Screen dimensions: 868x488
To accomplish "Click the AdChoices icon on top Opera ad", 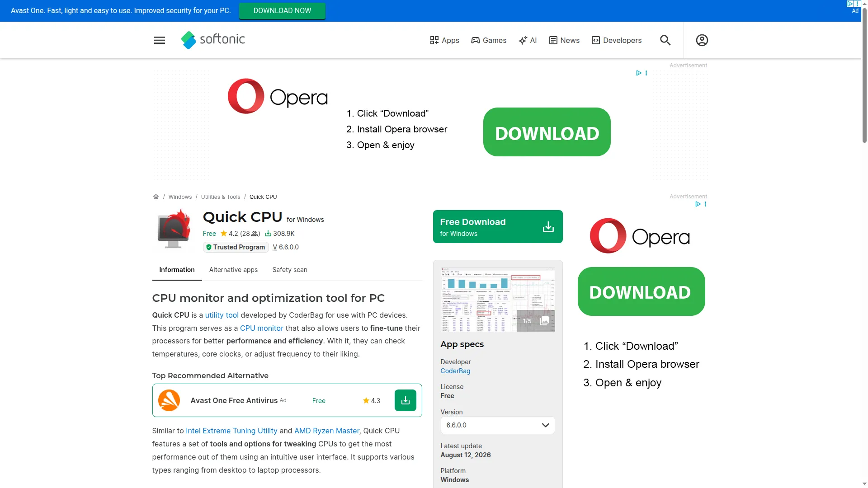I will (638, 73).
